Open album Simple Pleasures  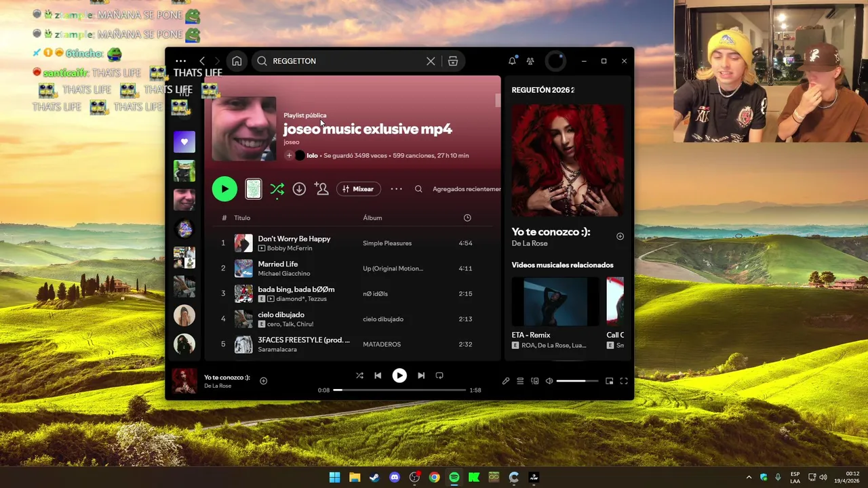(387, 243)
